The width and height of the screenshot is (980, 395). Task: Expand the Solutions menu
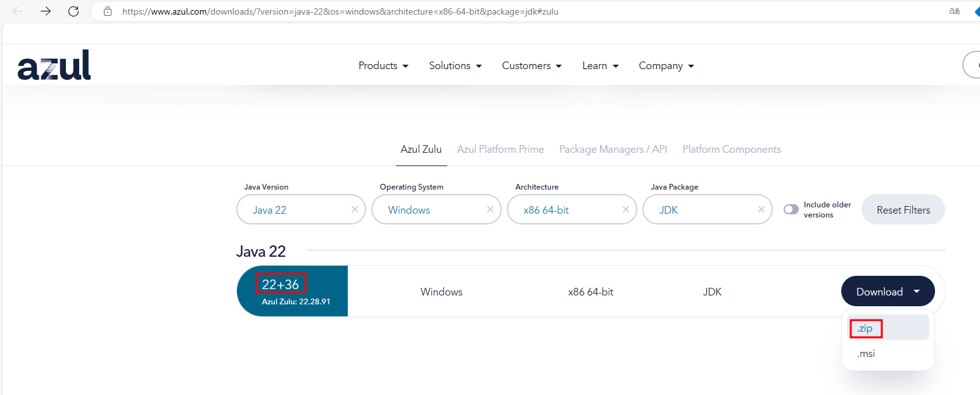pyautogui.click(x=455, y=66)
